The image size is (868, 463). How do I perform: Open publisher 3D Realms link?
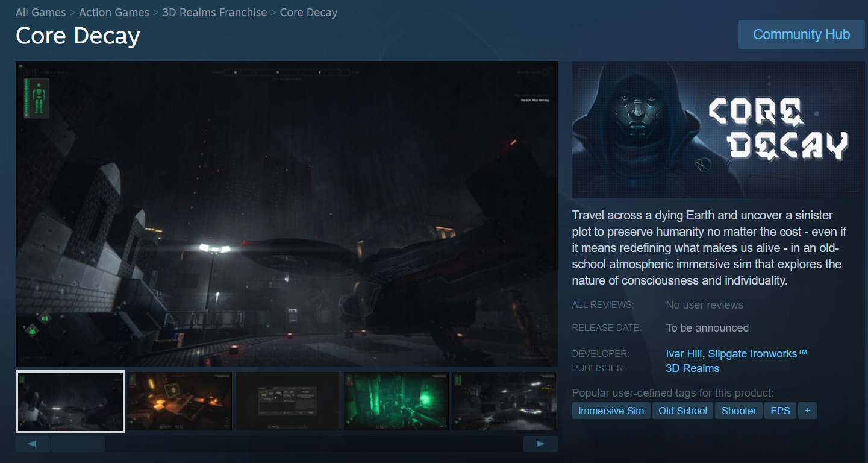pos(693,368)
